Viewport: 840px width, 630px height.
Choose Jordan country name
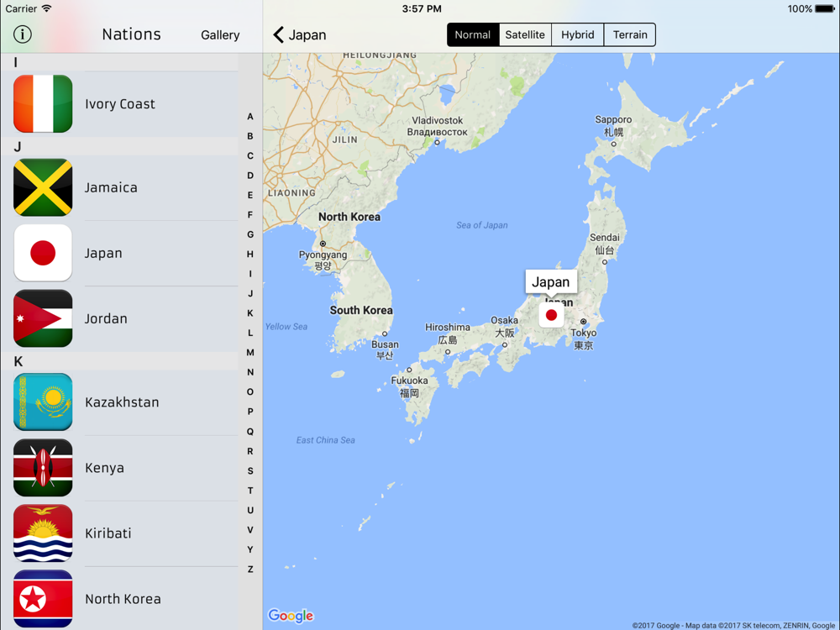click(106, 318)
